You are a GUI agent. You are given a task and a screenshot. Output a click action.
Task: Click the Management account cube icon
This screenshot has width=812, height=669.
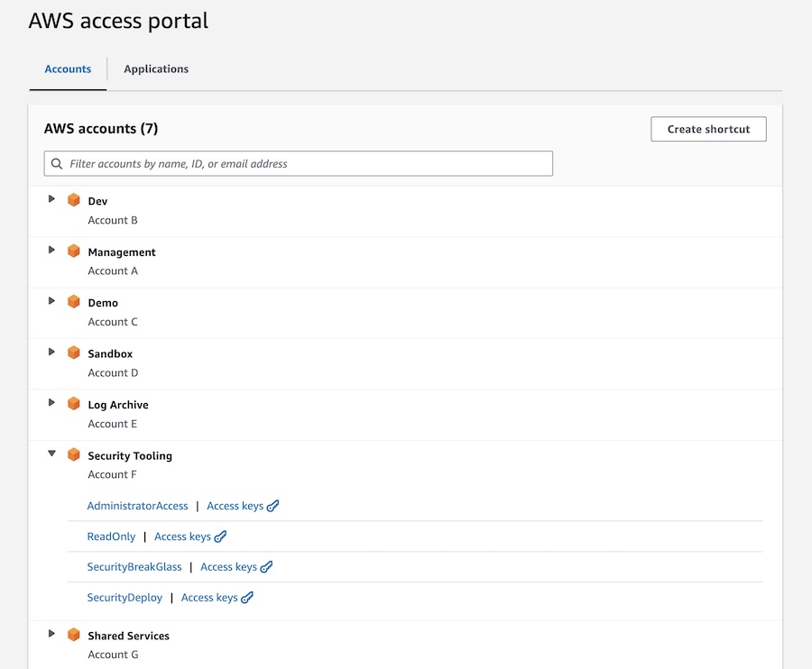pyautogui.click(x=74, y=252)
